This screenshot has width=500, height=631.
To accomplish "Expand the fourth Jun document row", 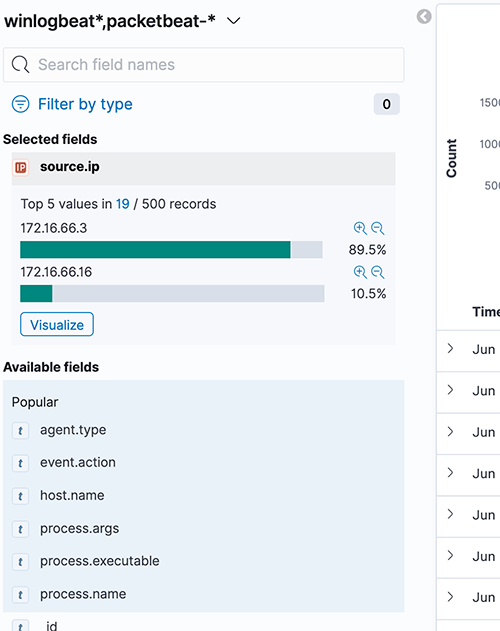I will point(450,472).
